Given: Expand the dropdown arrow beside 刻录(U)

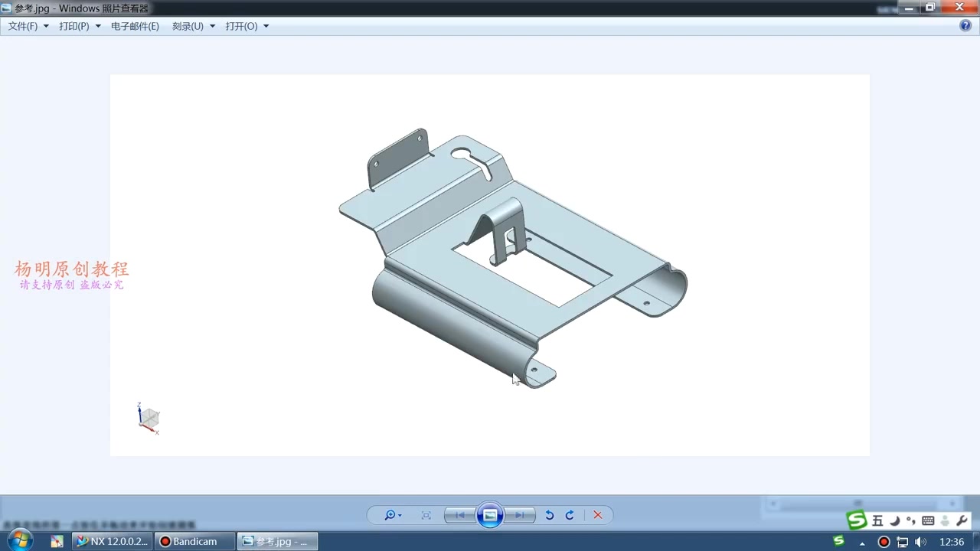Looking at the screenshot, I should (212, 26).
